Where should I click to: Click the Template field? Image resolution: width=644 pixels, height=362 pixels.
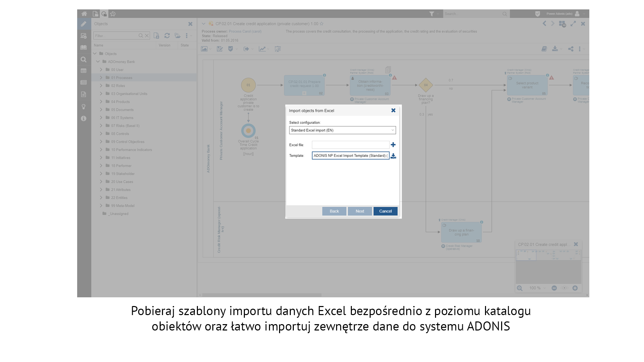(x=351, y=156)
